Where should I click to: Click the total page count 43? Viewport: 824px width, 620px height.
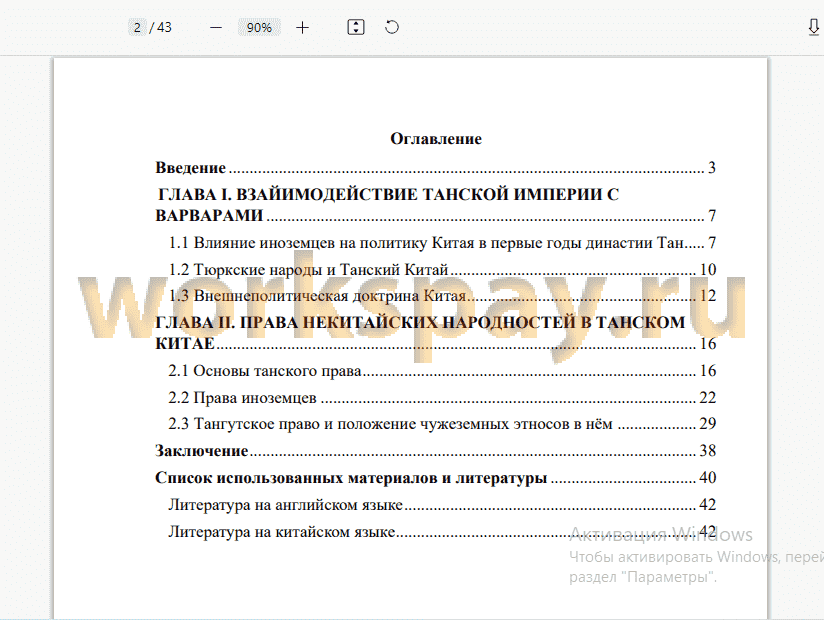[164, 27]
